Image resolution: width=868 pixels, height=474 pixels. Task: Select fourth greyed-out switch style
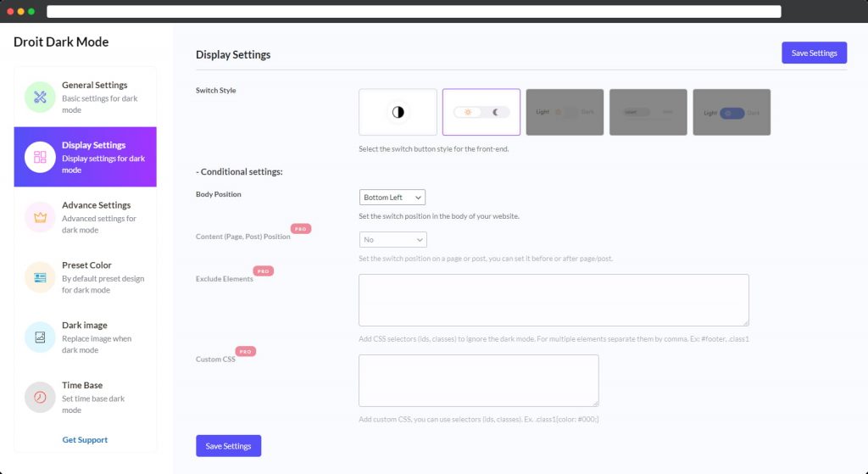(648, 112)
